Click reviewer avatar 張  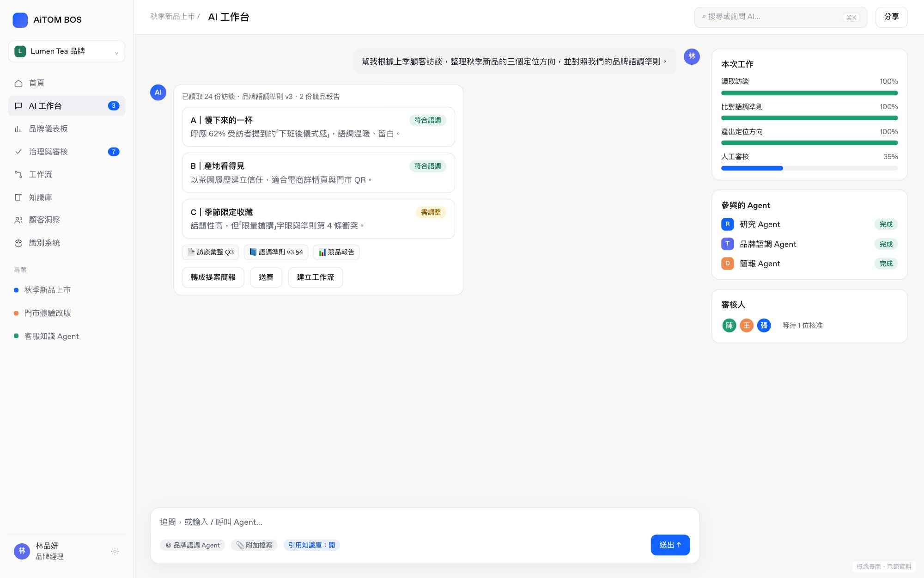[x=764, y=326]
